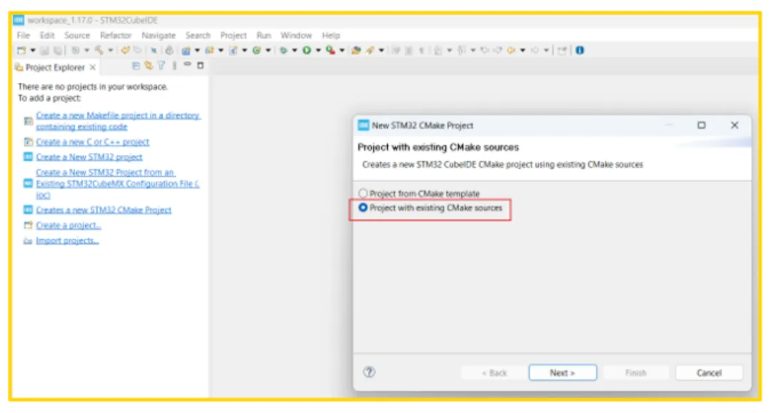Click the Open Perspective icon before info icon
The height and width of the screenshot is (413, 770).
point(561,50)
